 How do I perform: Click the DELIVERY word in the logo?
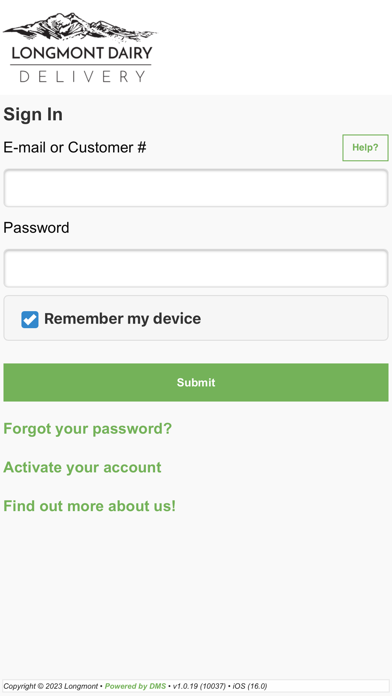point(82,76)
